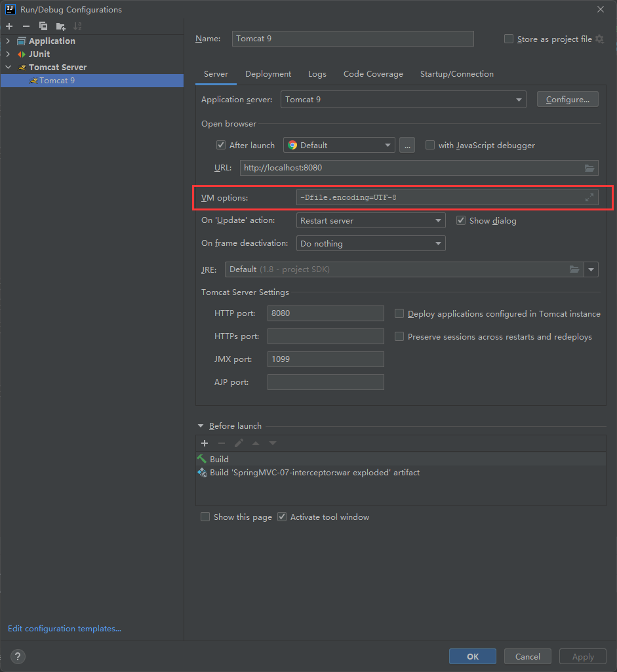Collapse the Tomcat Server tree node
Screen dimensions: 617x672
point(8,68)
